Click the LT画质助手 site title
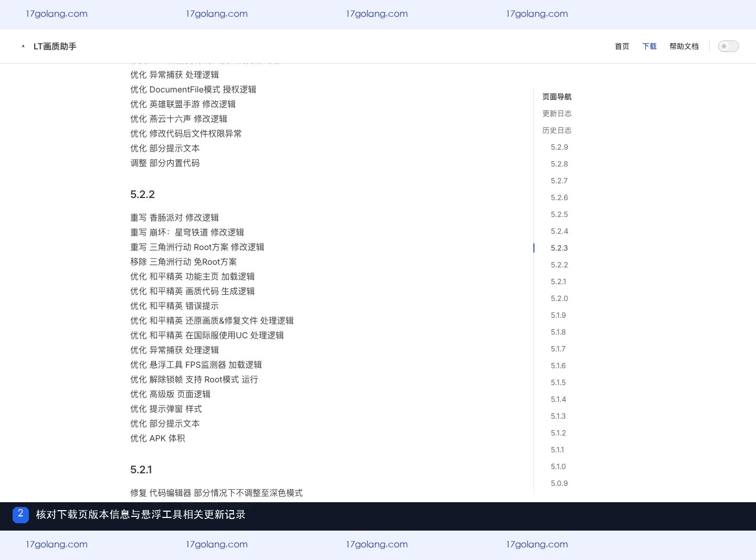 (x=55, y=46)
